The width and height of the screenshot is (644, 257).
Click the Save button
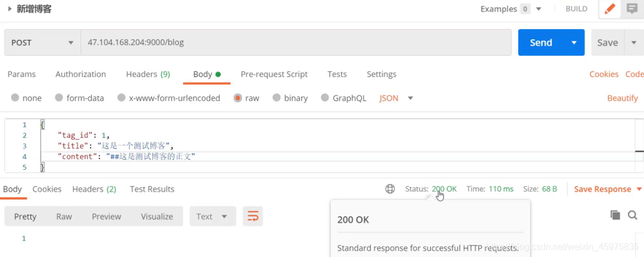click(607, 42)
